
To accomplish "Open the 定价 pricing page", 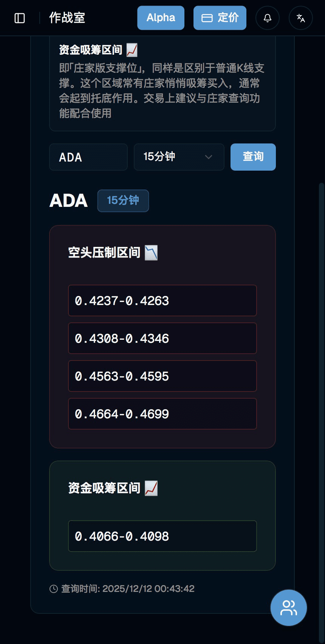I will 220,18.
